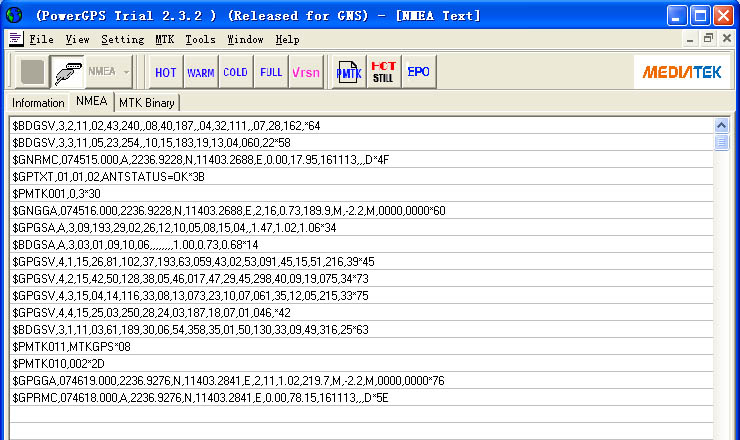Select the $BDGSA,A,3,03,01 line
This screenshot has height=440, width=740.
point(362,245)
